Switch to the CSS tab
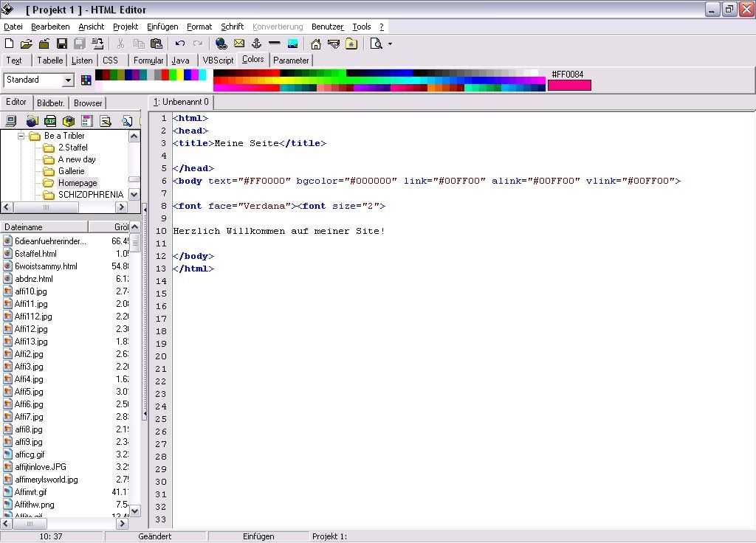This screenshot has width=756, height=543. click(111, 60)
